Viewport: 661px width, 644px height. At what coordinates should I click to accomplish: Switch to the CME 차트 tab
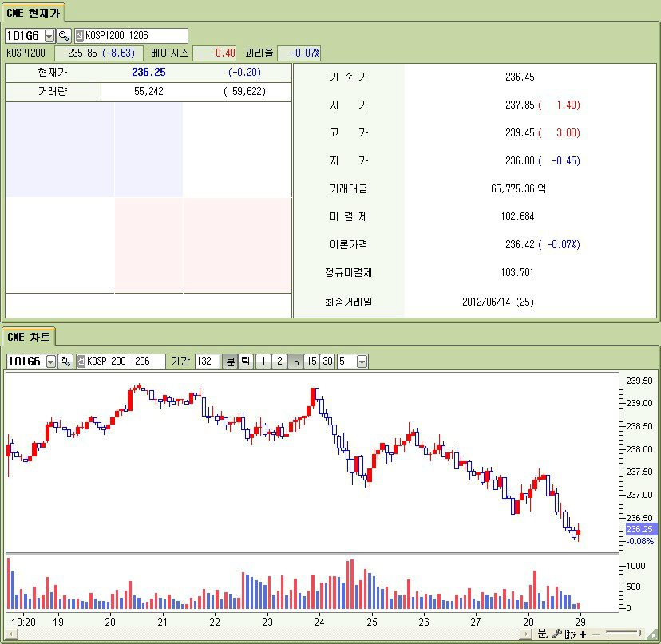pos(28,337)
